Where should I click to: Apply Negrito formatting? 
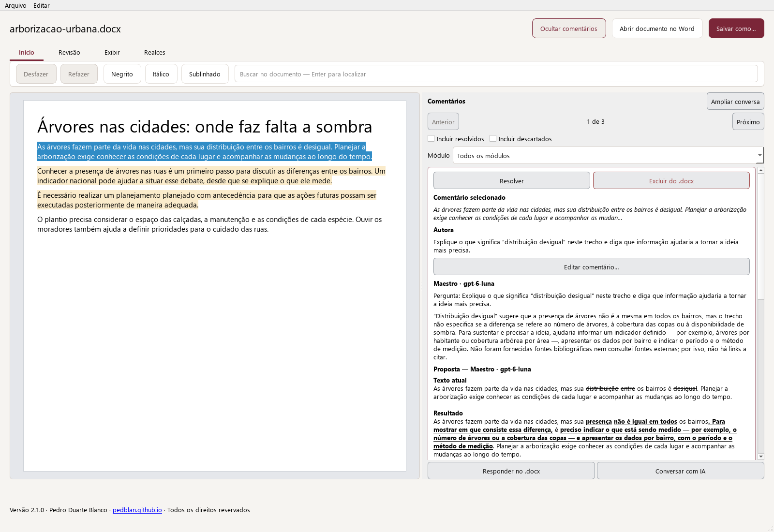coord(122,74)
